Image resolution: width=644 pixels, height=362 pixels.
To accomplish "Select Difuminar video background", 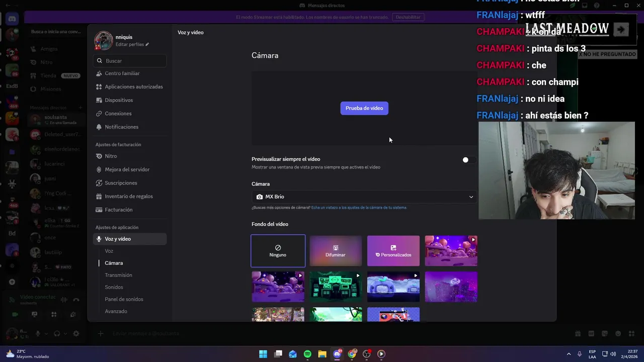I will coord(336,251).
